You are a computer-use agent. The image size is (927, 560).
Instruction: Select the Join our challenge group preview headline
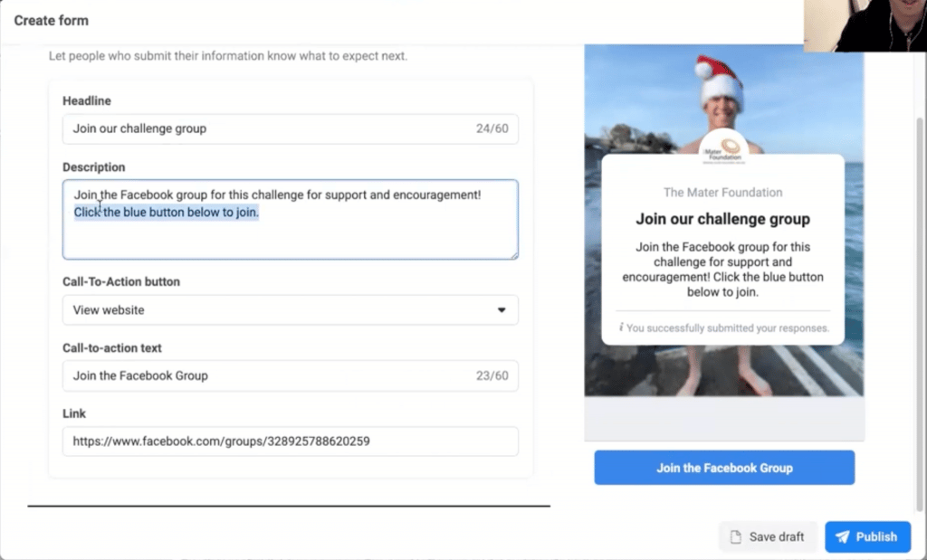coord(722,219)
